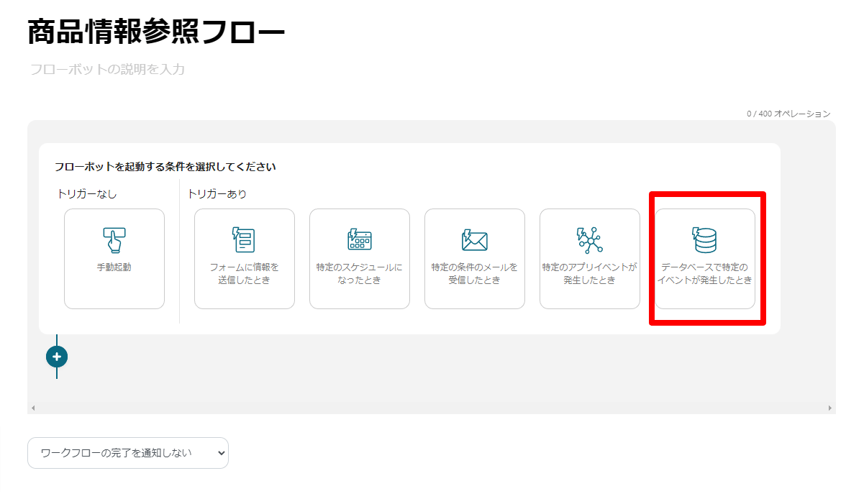This screenshot has height=504, width=864.
Task: Click the データベースで特定のイベントが発生したとき label
Action: point(704,274)
